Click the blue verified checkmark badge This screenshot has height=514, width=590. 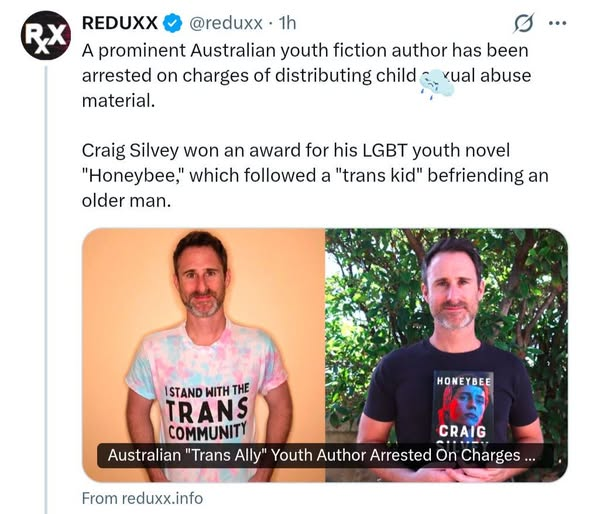(x=172, y=23)
